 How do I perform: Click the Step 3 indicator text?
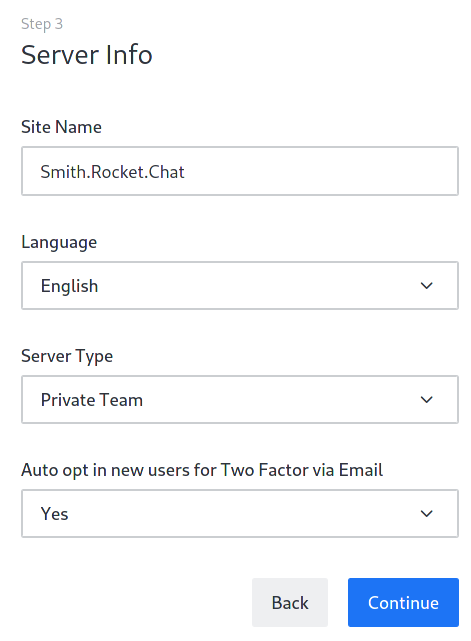(x=42, y=24)
